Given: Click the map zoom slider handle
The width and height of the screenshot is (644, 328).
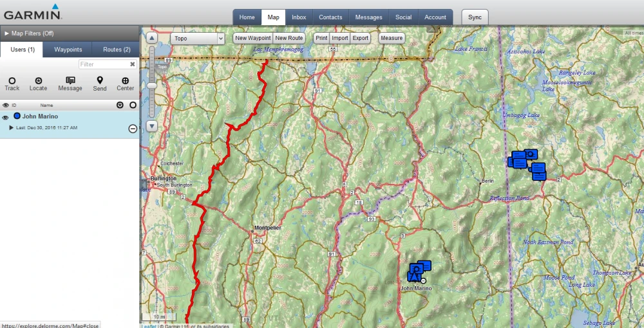Looking at the screenshot, I should [x=151, y=85].
